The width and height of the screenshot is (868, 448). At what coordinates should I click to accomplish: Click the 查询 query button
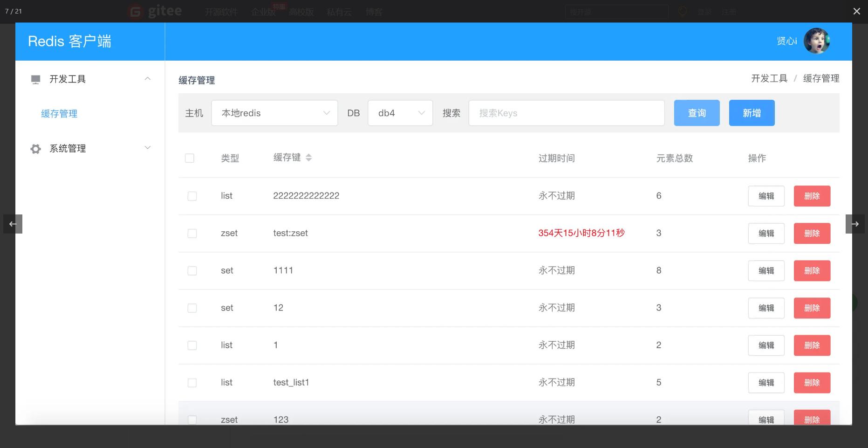click(697, 112)
